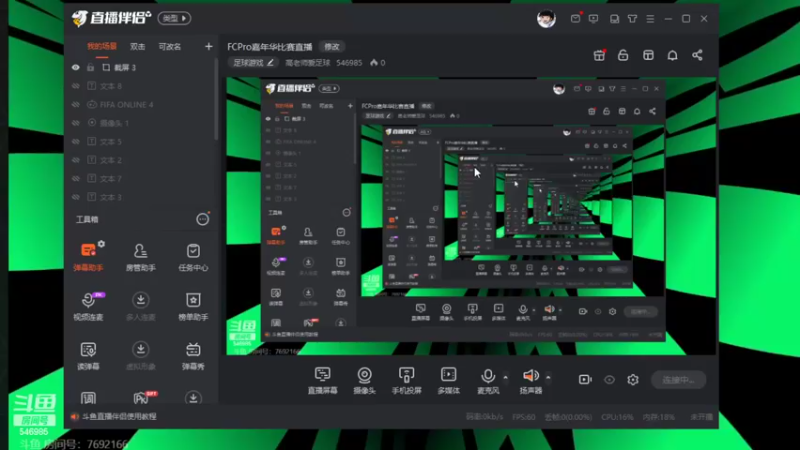800x450 pixels.
Task: Expand the speaker options arrow
Action: [548, 378]
